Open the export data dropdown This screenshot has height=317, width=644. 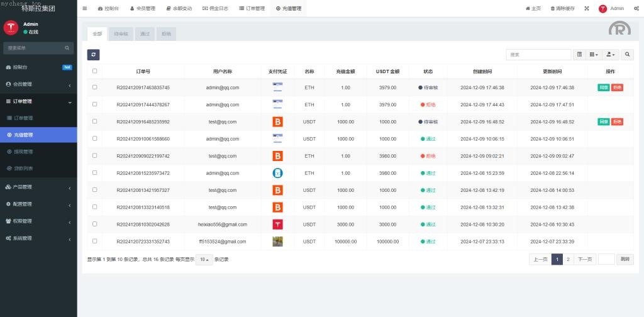(611, 55)
